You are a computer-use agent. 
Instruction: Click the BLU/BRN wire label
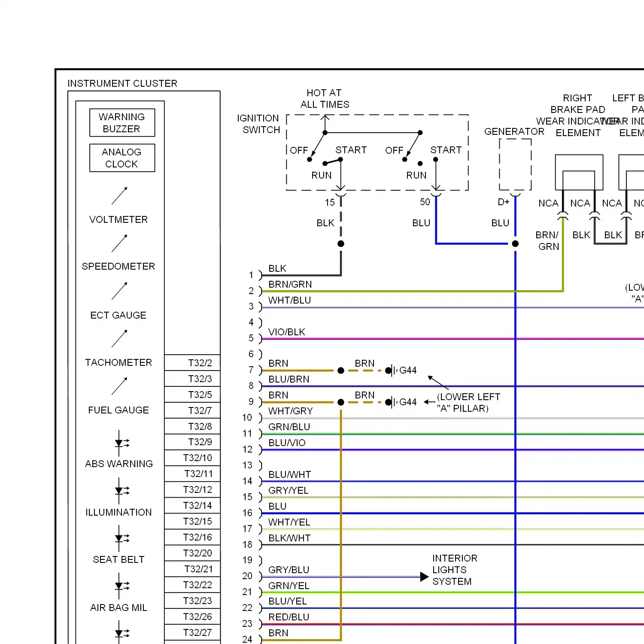(289, 379)
